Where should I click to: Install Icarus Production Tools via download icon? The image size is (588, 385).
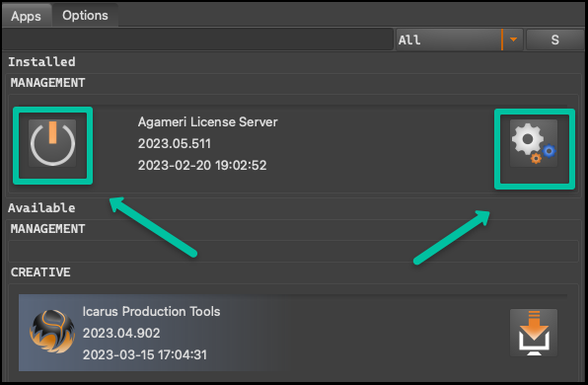(534, 333)
